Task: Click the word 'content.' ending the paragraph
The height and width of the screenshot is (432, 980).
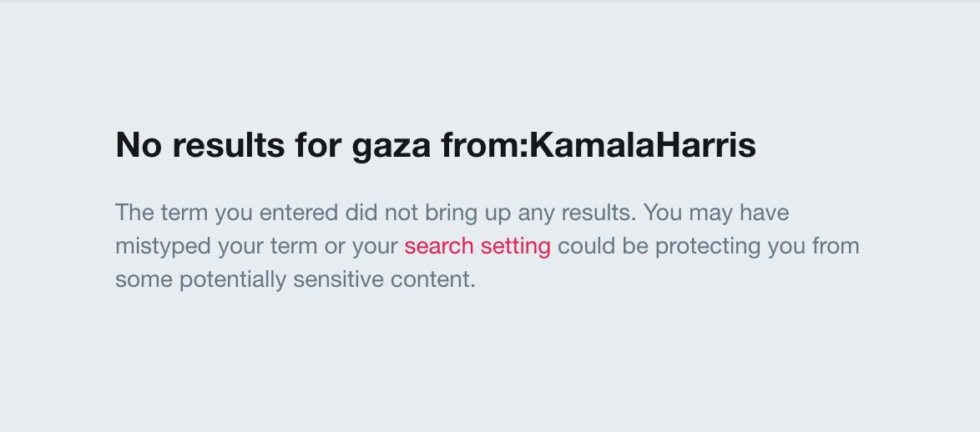Action: pyautogui.click(x=433, y=279)
